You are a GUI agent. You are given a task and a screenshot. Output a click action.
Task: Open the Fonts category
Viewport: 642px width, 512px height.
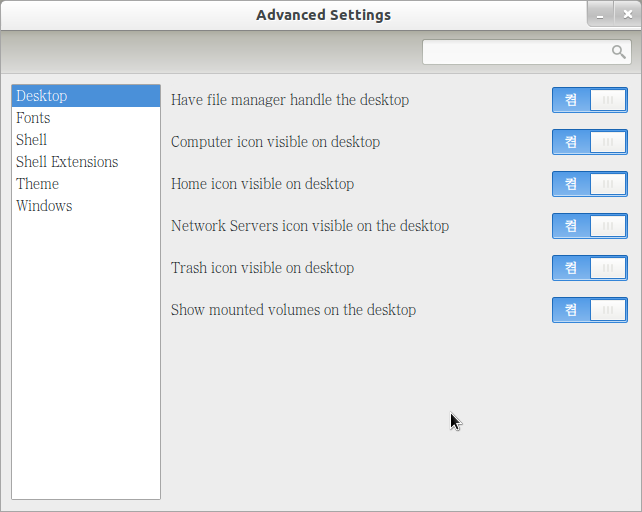(x=86, y=118)
